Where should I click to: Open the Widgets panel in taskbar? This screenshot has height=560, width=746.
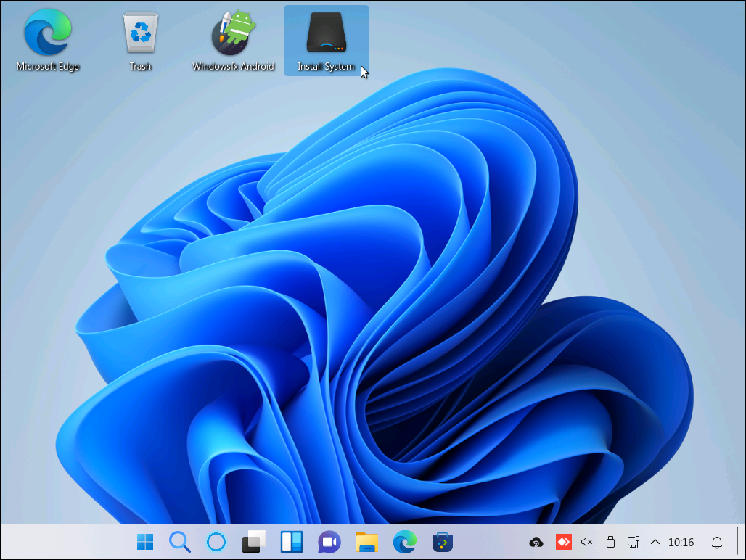[x=292, y=542]
